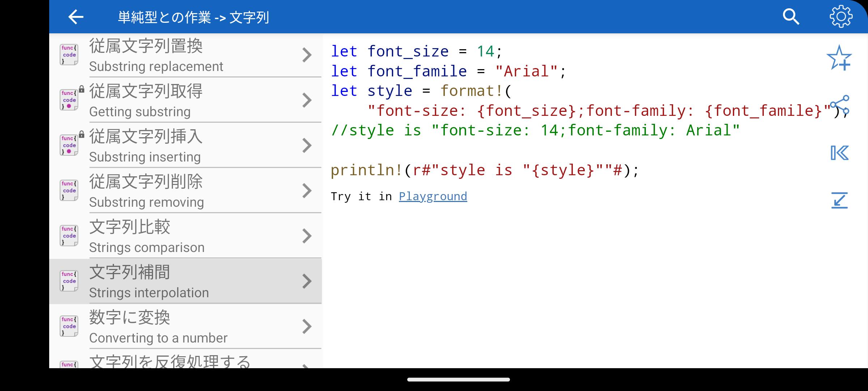This screenshot has height=391, width=868.
Task: Expand the Substring inserting chevron
Action: click(307, 146)
